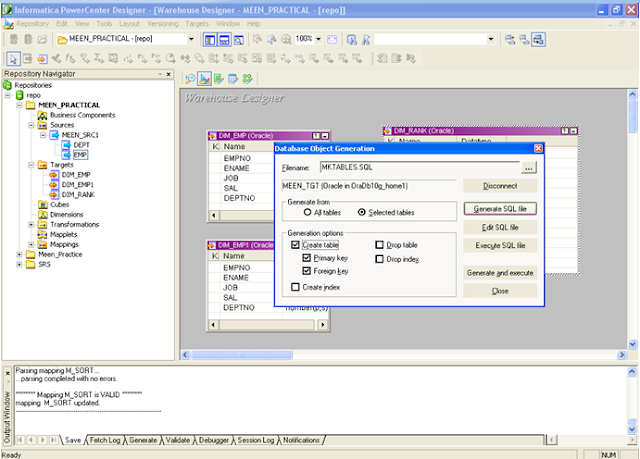
Task: Expand the Transformations tree node
Action: click(x=31, y=224)
